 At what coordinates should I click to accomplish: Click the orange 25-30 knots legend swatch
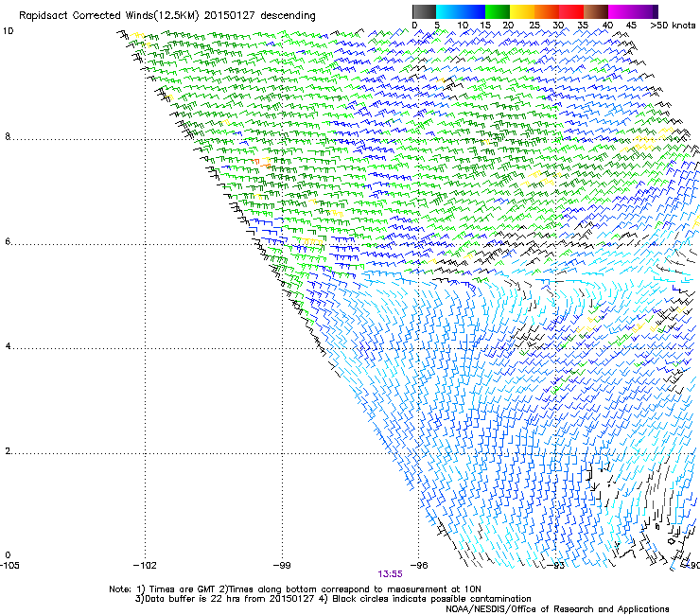[x=547, y=11]
